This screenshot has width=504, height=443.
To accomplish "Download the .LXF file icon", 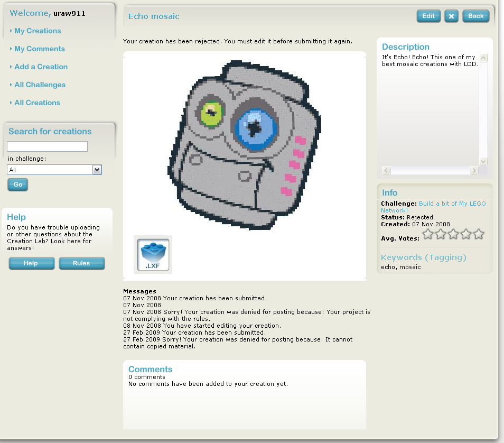I will click(153, 254).
